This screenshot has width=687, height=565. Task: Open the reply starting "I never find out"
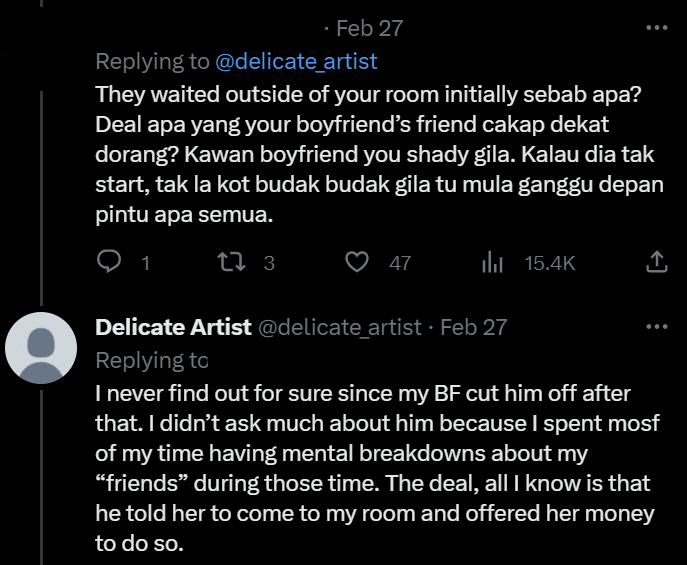[378, 468]
